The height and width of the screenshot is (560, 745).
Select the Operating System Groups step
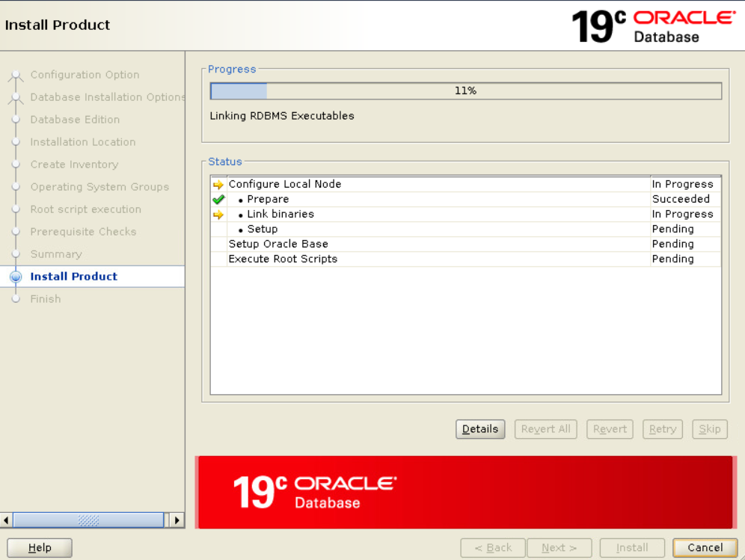(99, 187)
